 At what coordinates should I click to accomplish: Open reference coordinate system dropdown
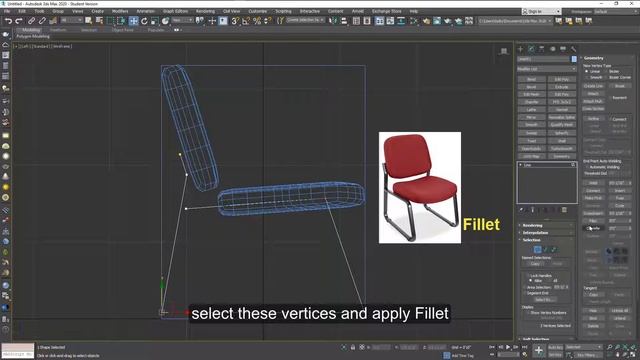click(x=182, y=20)
